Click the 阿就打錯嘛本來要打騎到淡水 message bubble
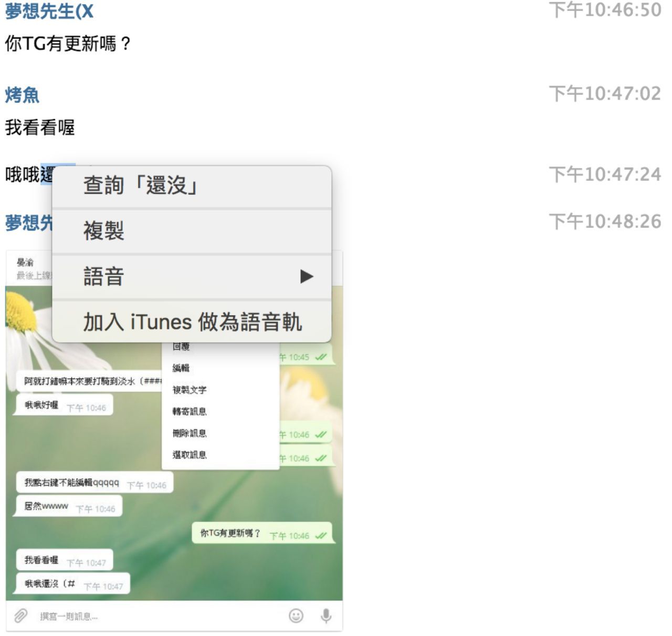The image size is (672, 636). pyautogui.click(x=89, y=381)
